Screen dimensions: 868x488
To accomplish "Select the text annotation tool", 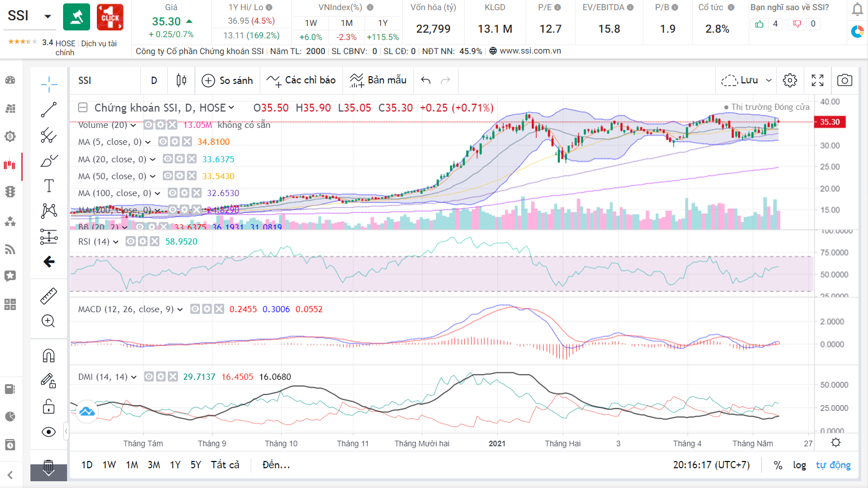I will tap(49, 185).
